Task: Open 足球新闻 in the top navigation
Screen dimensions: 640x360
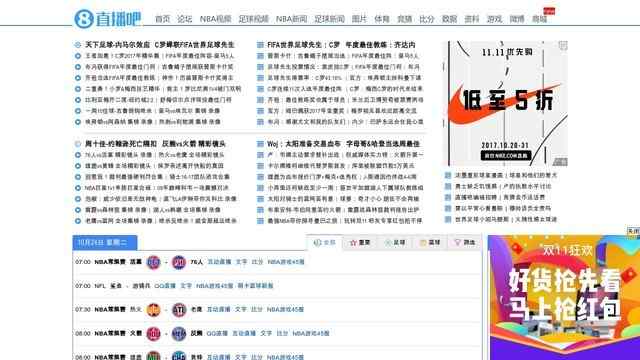Action: [329, 19]
